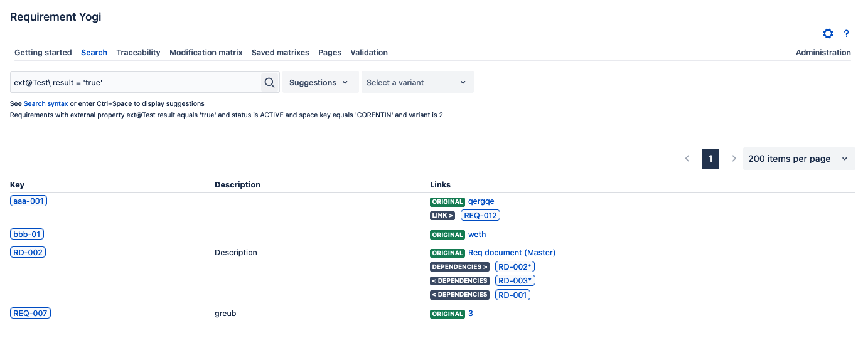Open the linked requirement REQ-012
The width and height of the screenshot is (868, 348).
pos(480,216)
